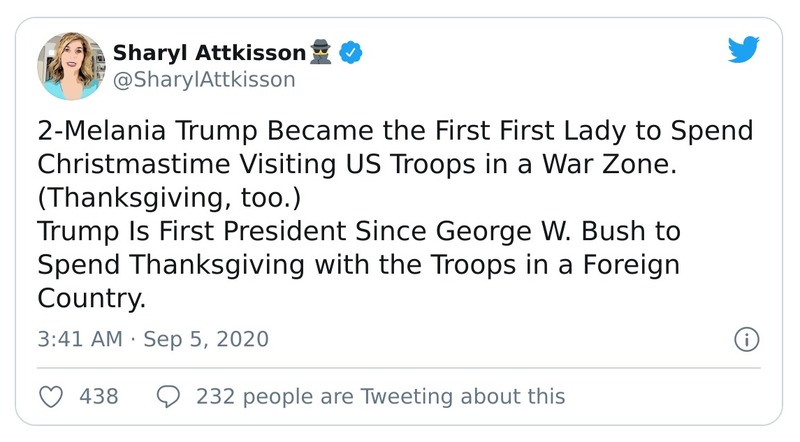Screen dimensions: 800x442
Task: Open the @SharylAttkisson handle link
Action: (x=204, y=80)
